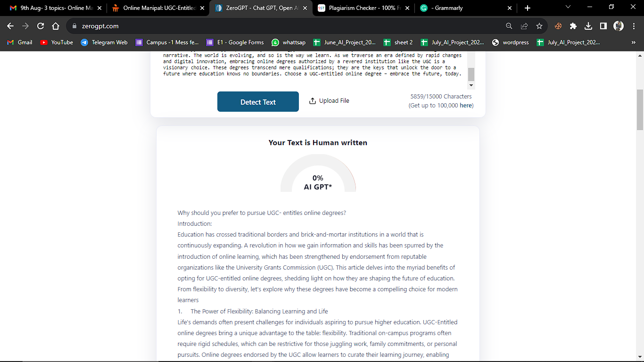Open sheet 2 bookmark
This screenshot has height=362, width=644.
tap(398, 42)
